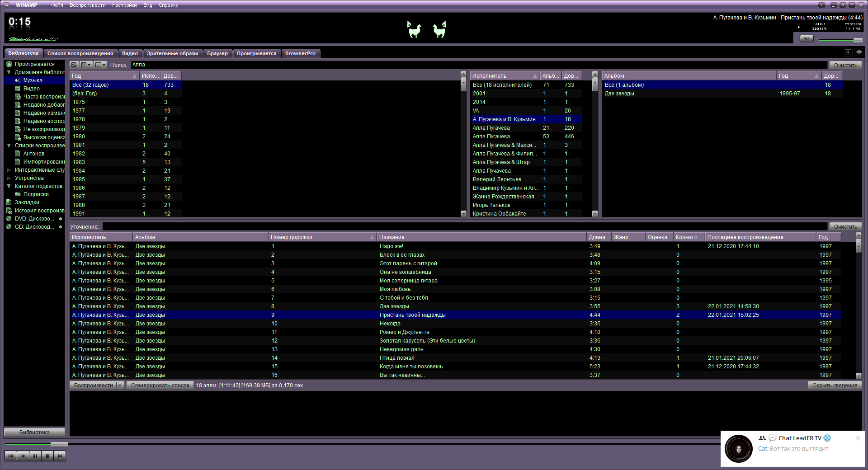Switch to the BrowserPro tab
Screen dimensions: 868x470
[x=300, y=53]
